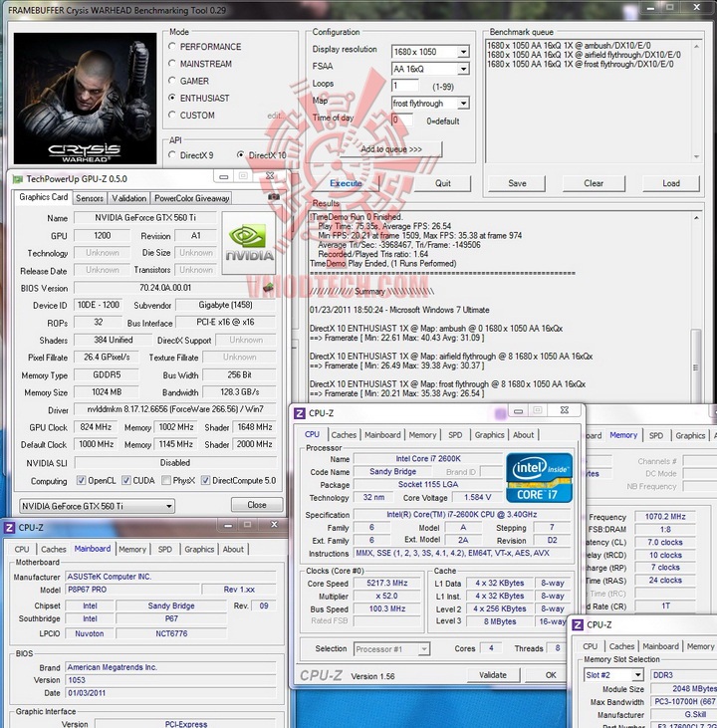Open SPD tab in the Mainboard CPU-Z window
This screenshot has height=728, width=717.
[165, 550]
